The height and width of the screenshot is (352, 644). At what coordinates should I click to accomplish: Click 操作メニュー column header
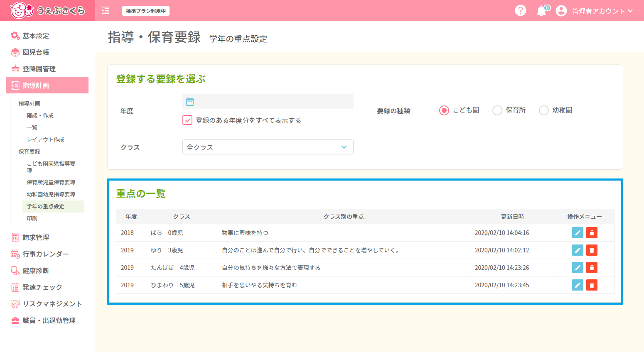click(585, 217)
